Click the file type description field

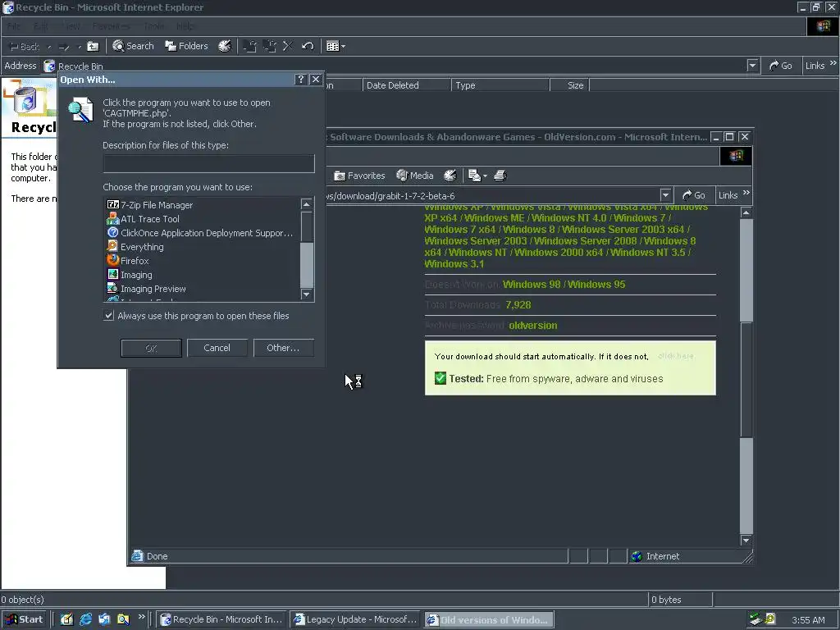(x=208, y=163)
